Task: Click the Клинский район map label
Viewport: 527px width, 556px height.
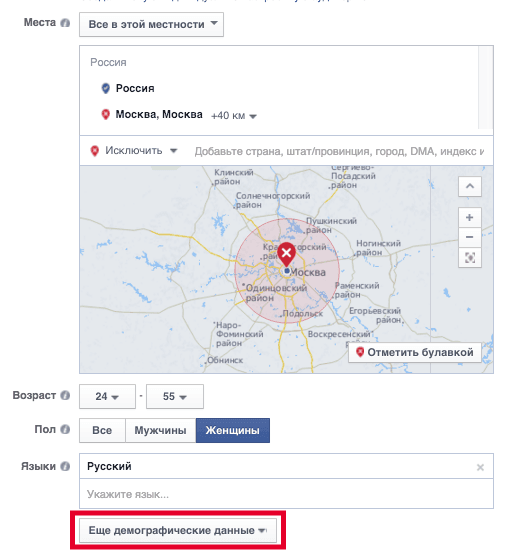Action: click(x=233, y=177)
